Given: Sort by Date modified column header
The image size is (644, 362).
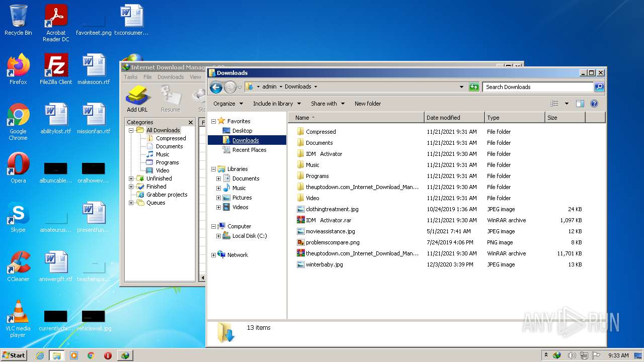Looking at the screenshot, I should [x=454, y=118].
